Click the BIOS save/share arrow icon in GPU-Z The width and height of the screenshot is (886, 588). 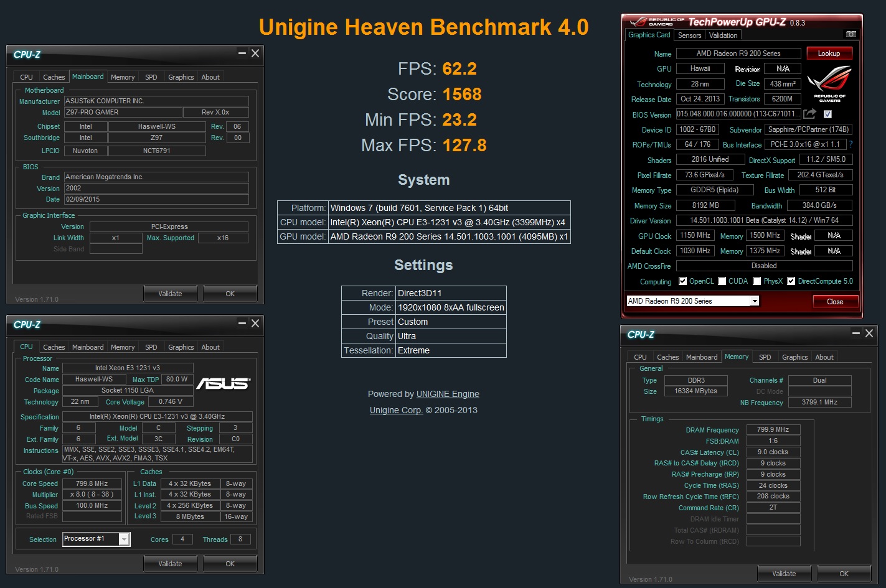point(809,114)
